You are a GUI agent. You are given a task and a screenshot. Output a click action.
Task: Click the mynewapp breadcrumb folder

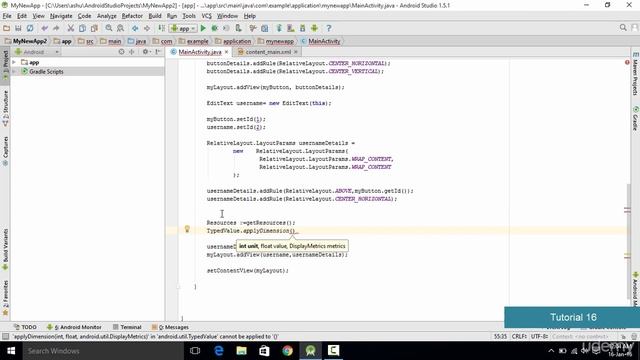[x=276, y=41]
